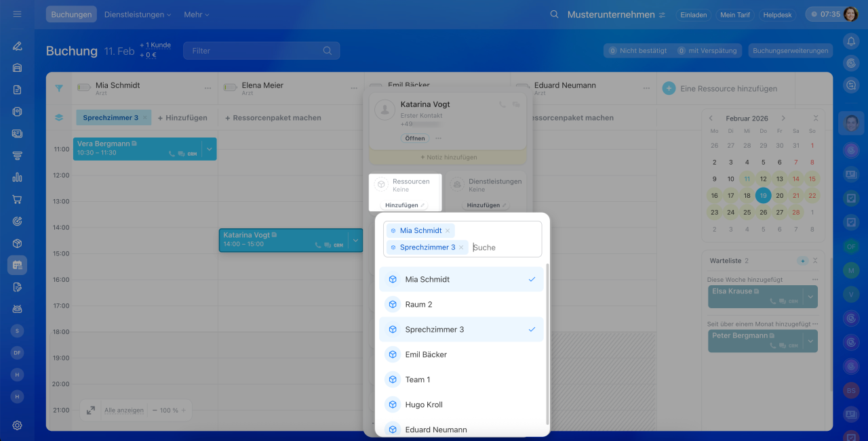The width and height of the screenshot is (868, 441).
Task: Open the notifications bell icon
Action: click(851, 41)
